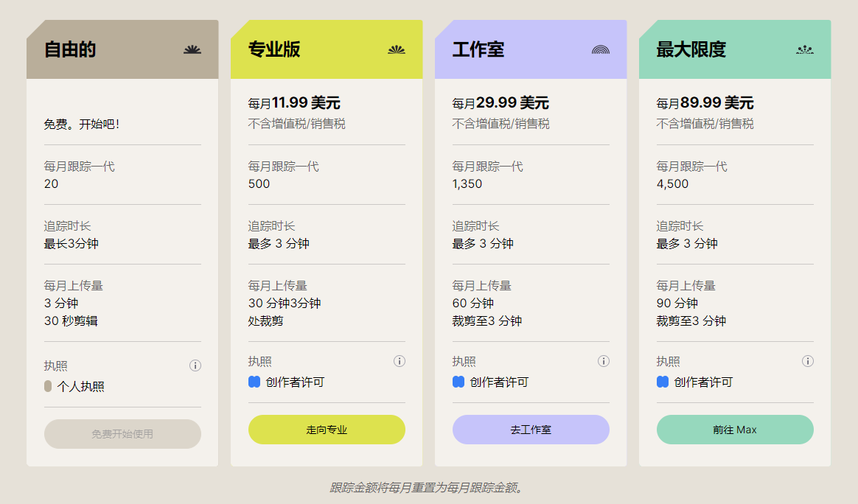Click the 前往 Max button
The width and height of the screenshot is (858, 504).
[x=735, y=430]
